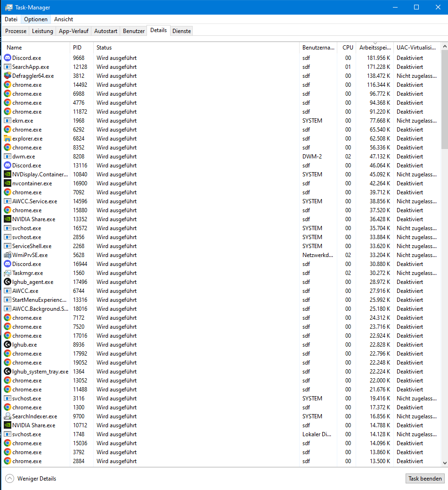Viewport: 448px width, 490px height.
Task: Switch to the Dienste tab
Action: click(182, 31)
